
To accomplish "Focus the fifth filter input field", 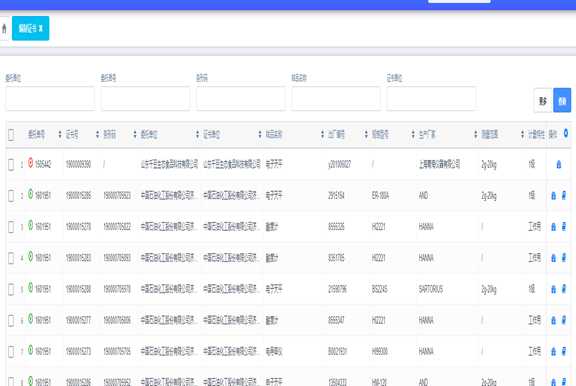I will [431, 98].
